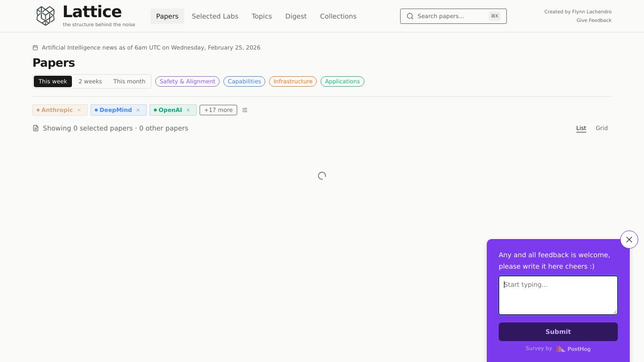Image resolution: width=644 pixels, height=362 pixels.
Task: Click the Lattice cube logo icon
Action: click(46, 16)
